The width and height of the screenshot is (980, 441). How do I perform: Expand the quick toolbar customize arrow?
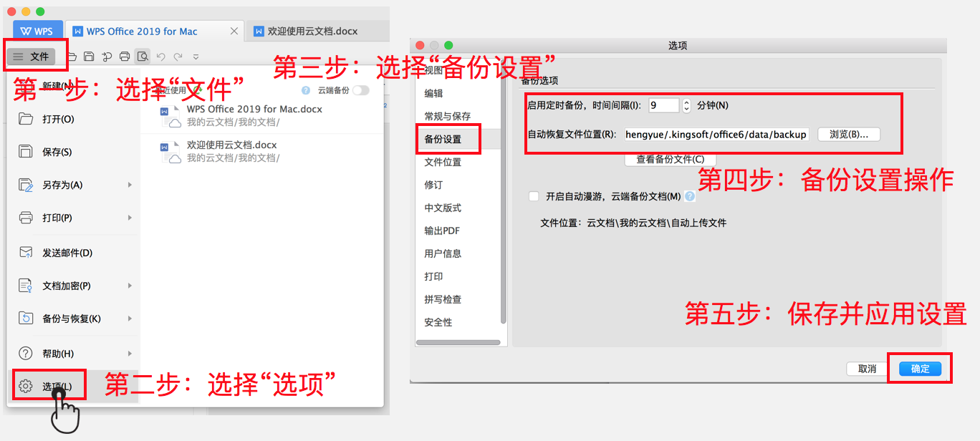coord(196,57)
